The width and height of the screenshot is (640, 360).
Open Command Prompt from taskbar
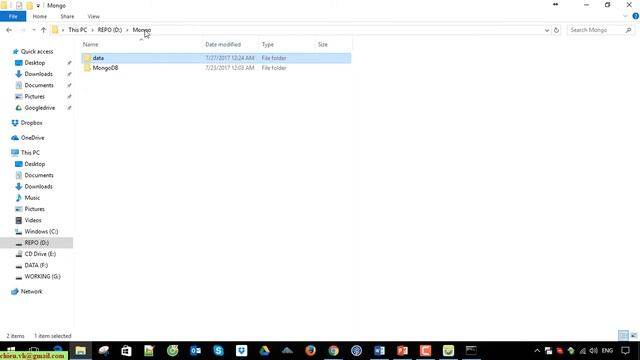tap(471, 351)
